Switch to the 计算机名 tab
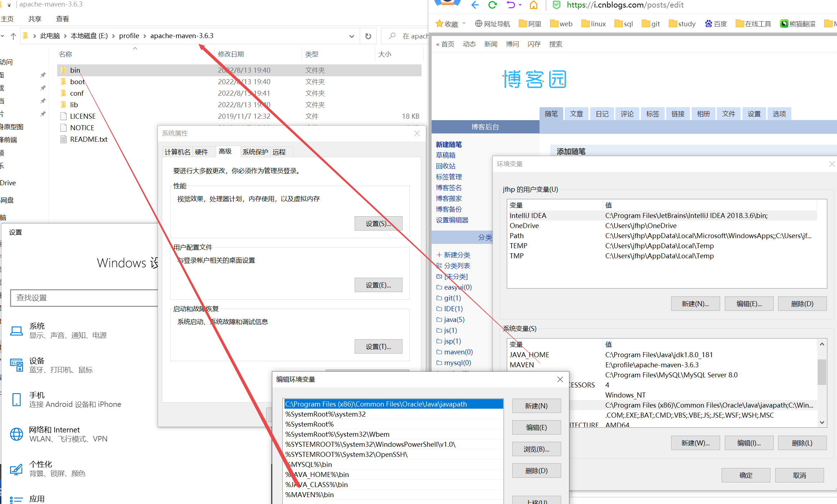837x504 pixels. coord(177,152)
